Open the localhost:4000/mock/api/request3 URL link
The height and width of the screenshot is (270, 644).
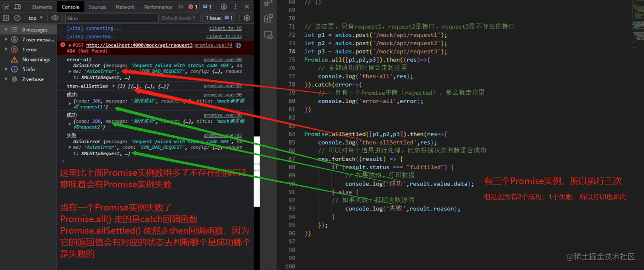[x=139, y=45]
